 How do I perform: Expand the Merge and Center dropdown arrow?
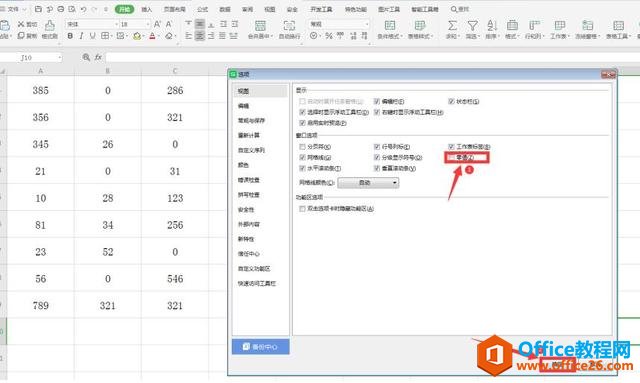click(x=271, y=36)
